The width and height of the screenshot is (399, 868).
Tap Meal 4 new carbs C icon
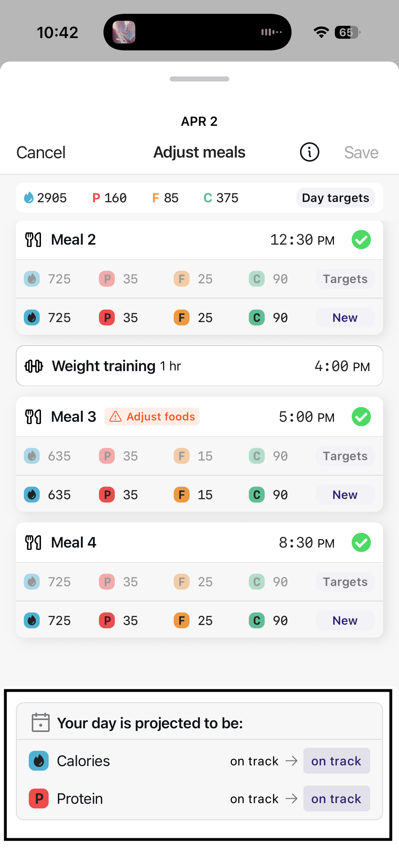[x=257, y=621]
